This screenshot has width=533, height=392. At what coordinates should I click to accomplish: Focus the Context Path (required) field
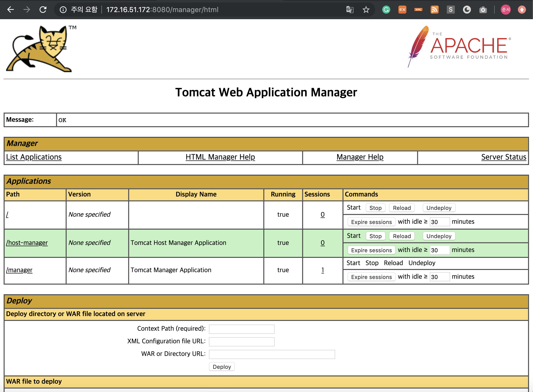point(242,329)
